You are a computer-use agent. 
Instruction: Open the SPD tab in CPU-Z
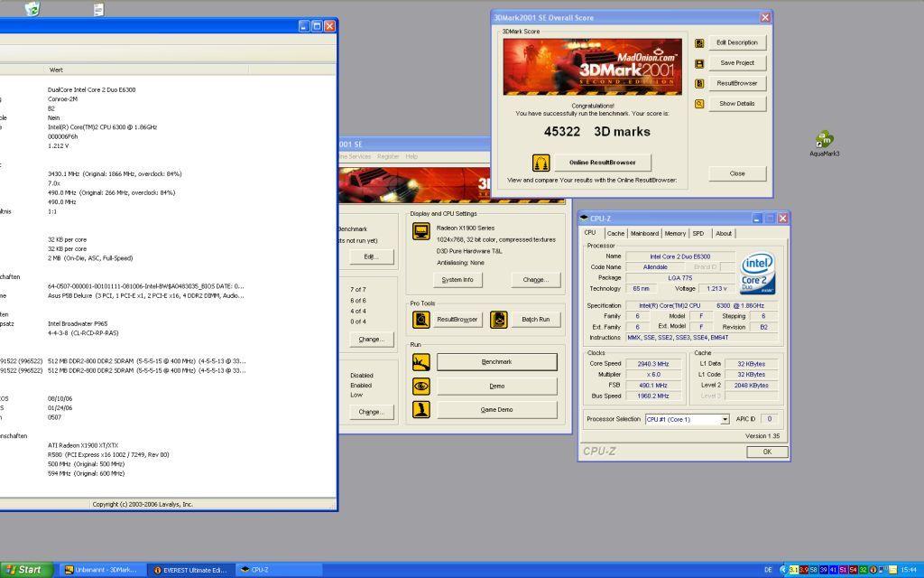698,234
